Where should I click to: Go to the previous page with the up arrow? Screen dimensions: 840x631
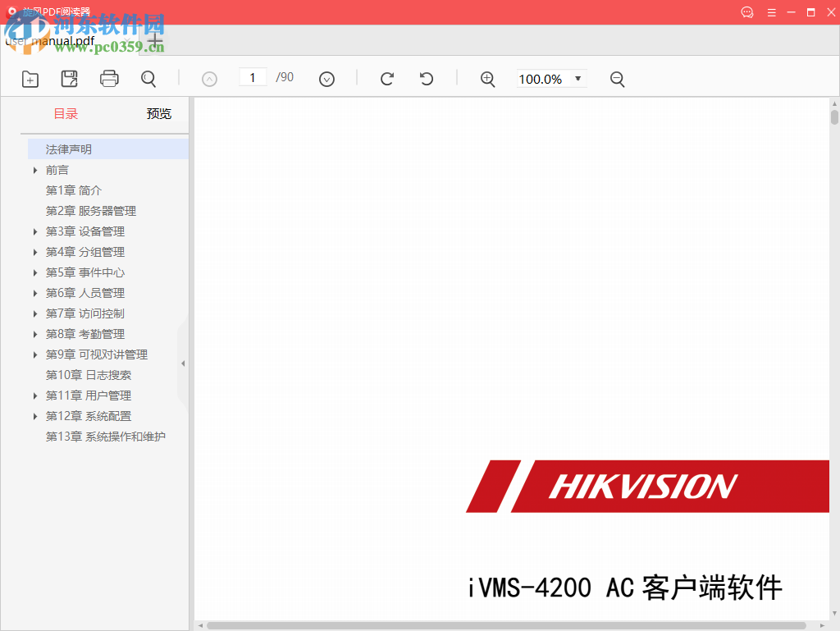click(209, 80)
